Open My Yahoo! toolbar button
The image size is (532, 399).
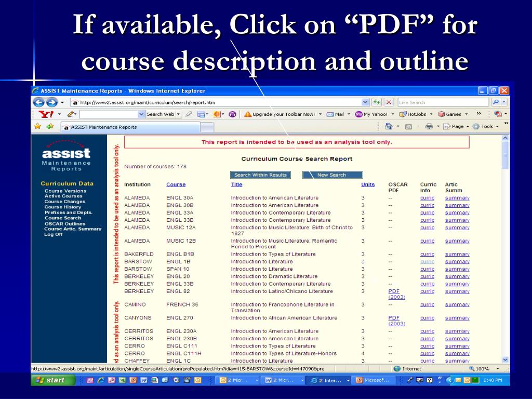click(371, 114)
